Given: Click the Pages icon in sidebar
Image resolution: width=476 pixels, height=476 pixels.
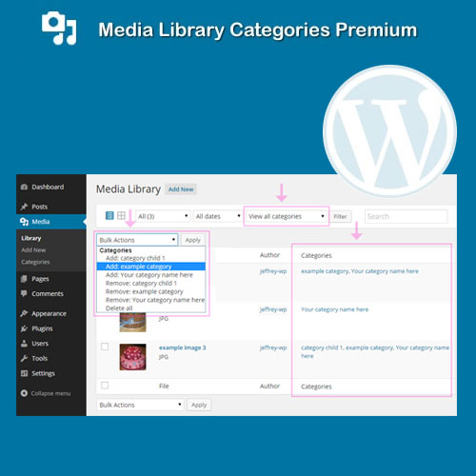Looking at the screenshot, I should point(24,279).
